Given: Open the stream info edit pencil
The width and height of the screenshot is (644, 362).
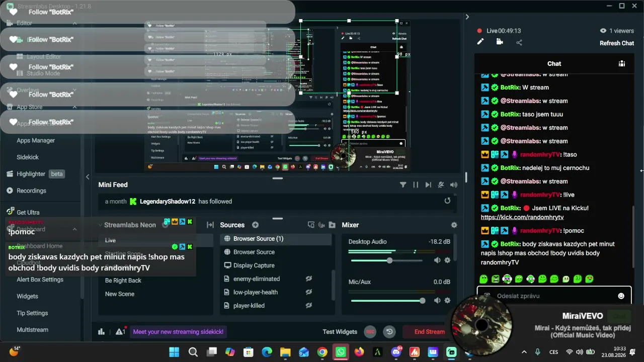Looking at the screenshot, I should [480, 42].
